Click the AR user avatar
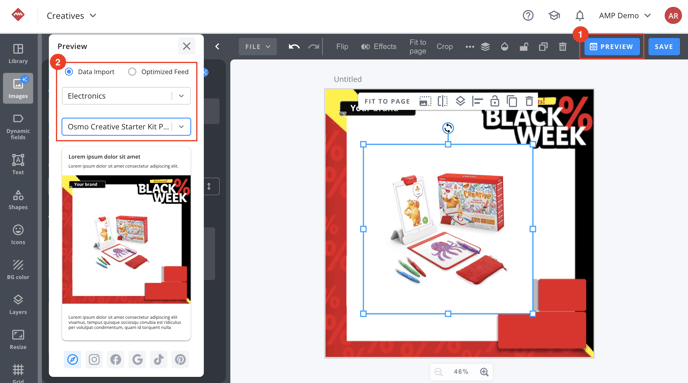The width and height of the screenshot is (688, 383). (673, 16)
